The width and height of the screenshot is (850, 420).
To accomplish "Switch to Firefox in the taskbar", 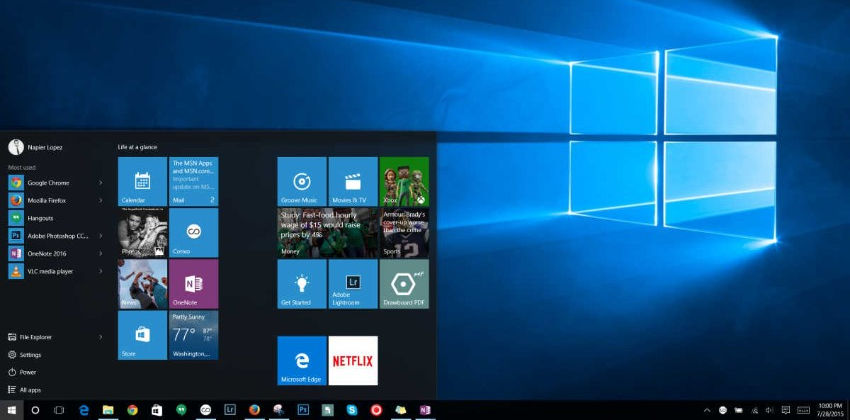I will pyautogui.click(x=254, y=410).
